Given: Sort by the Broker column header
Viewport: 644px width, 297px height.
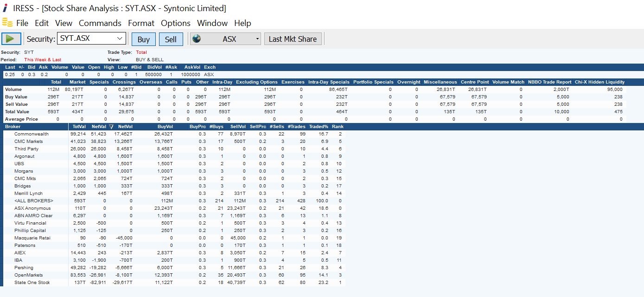Looking at the screenshot, I should coord(13,127).
